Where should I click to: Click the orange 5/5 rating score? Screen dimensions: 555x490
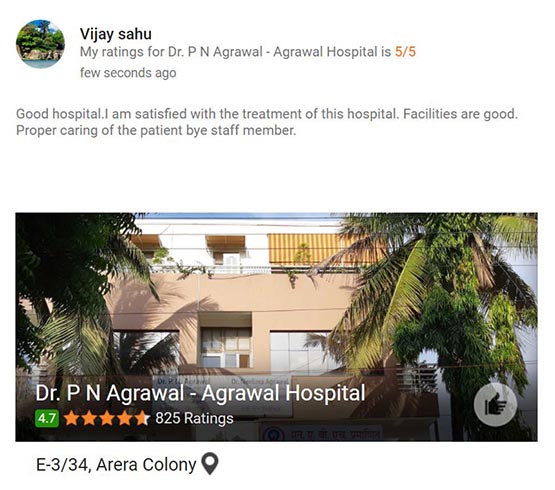405,52
